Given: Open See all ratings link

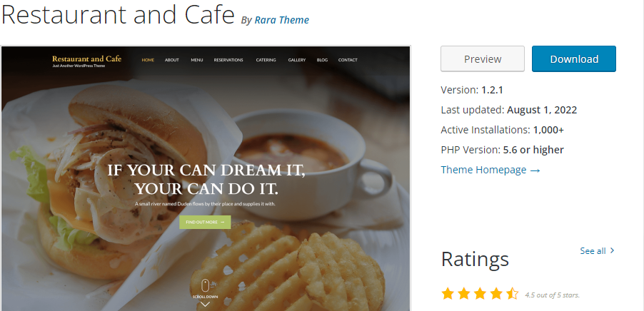Looking at the screenshot, I should pos(597,250).
